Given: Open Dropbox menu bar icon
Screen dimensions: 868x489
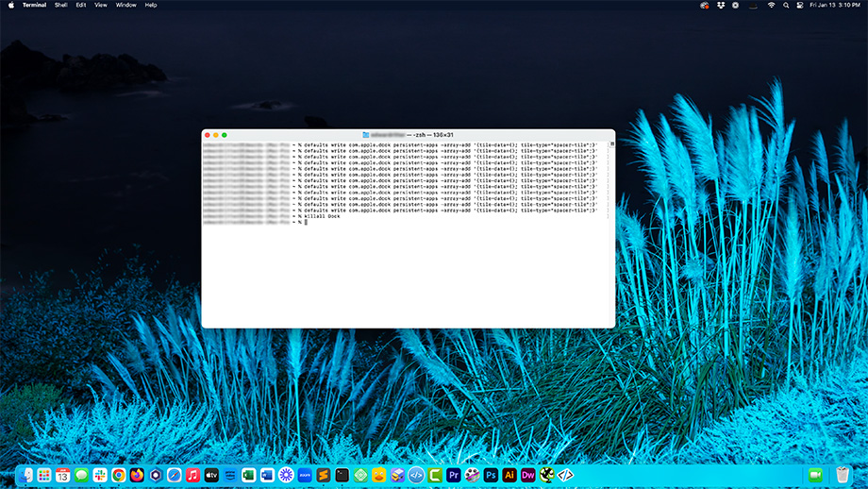Looking at the screenshot, I should click(721, 5).
